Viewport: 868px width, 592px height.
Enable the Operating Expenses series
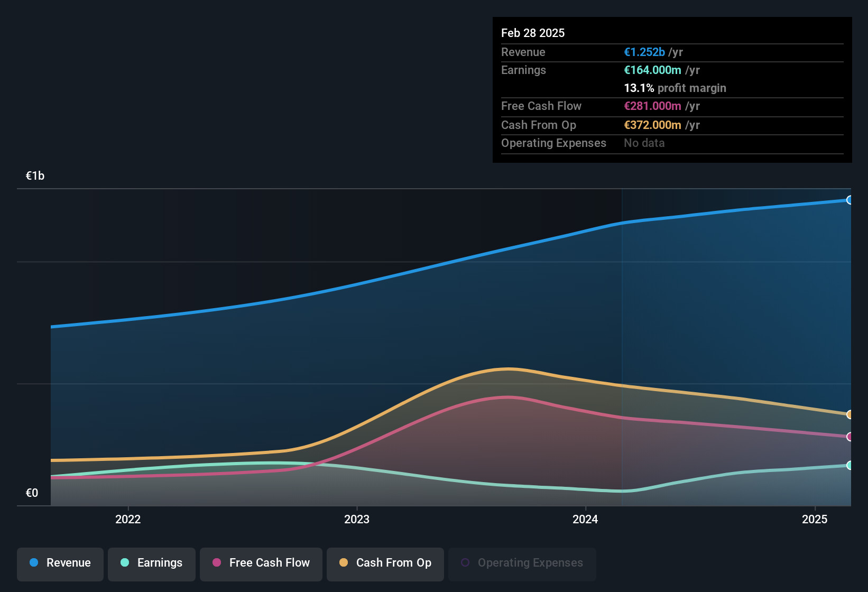(522, 563)
